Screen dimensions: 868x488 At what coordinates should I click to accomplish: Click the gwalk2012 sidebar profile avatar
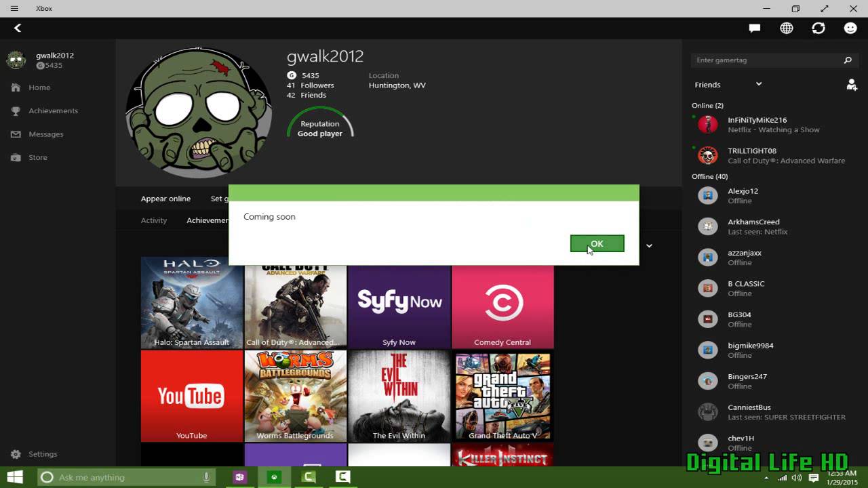coord(16,60)
